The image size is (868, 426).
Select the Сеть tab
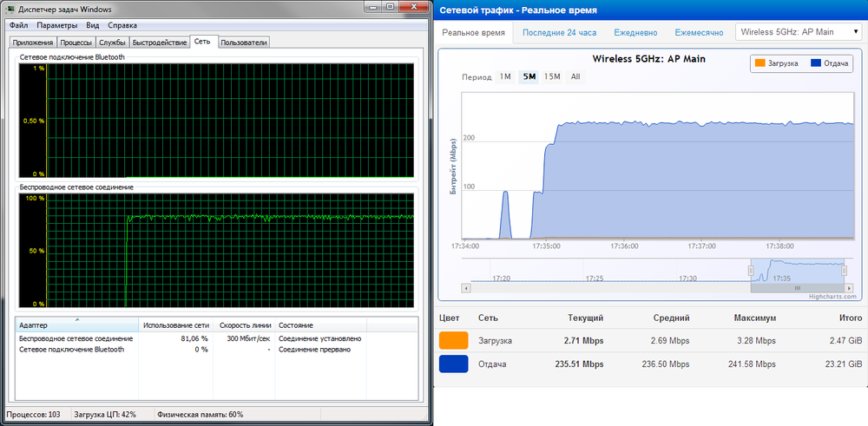point(203,42)
